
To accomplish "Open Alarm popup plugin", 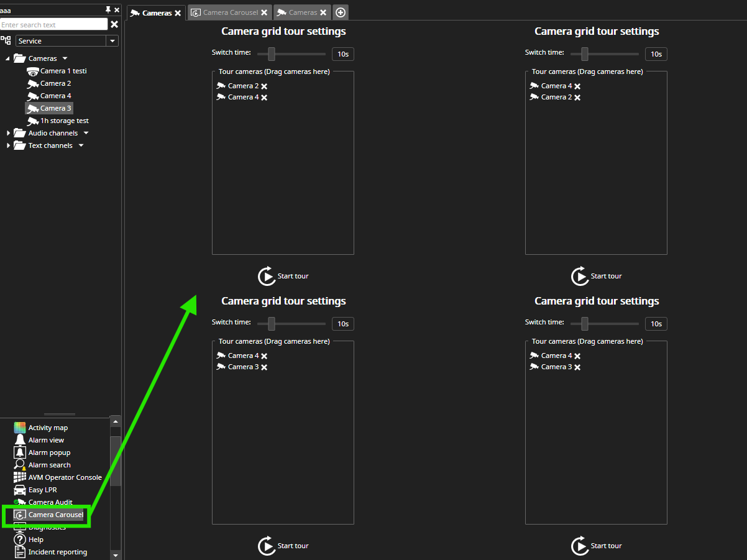I will (49, 452).
